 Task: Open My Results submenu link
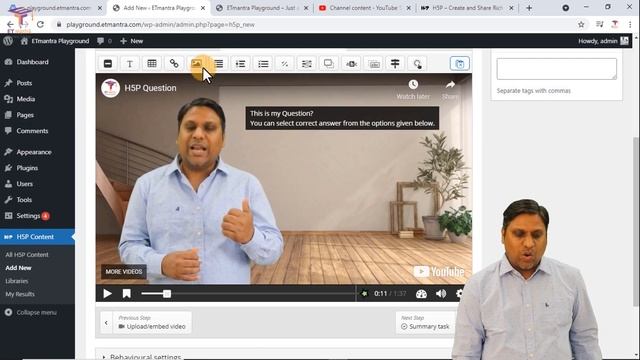point(20,294)
